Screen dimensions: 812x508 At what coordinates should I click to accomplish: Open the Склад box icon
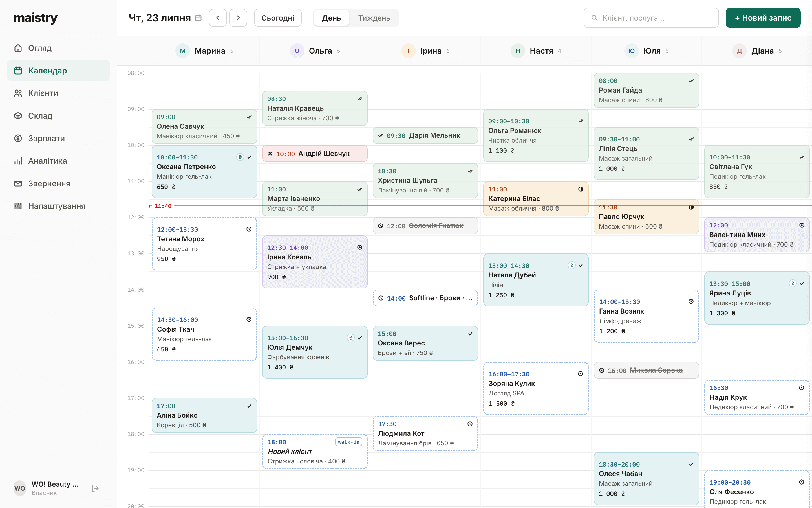[x=18, y=116]
